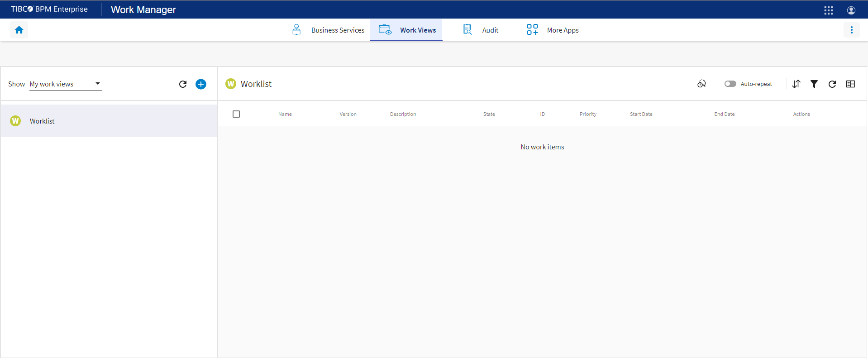Screen dimensions: 868x358
Task: Open the column layout selector icon
Action: click(x=850, y=84)
